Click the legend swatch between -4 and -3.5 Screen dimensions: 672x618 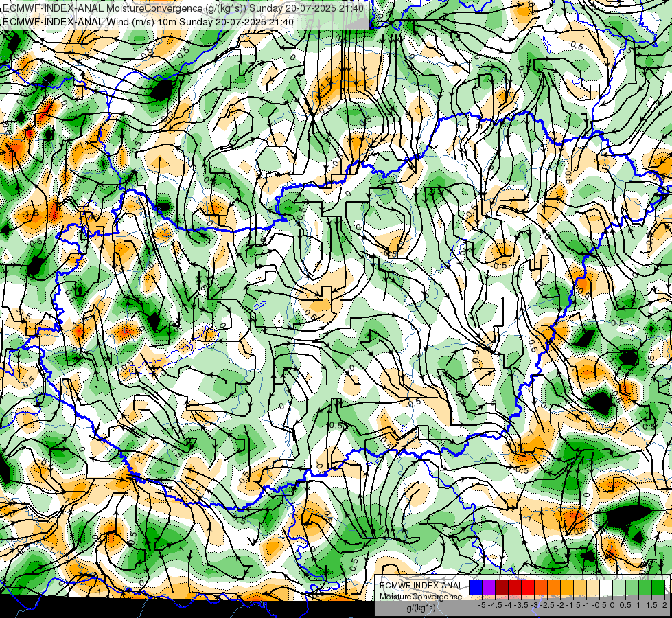click(x=515, y=588)
